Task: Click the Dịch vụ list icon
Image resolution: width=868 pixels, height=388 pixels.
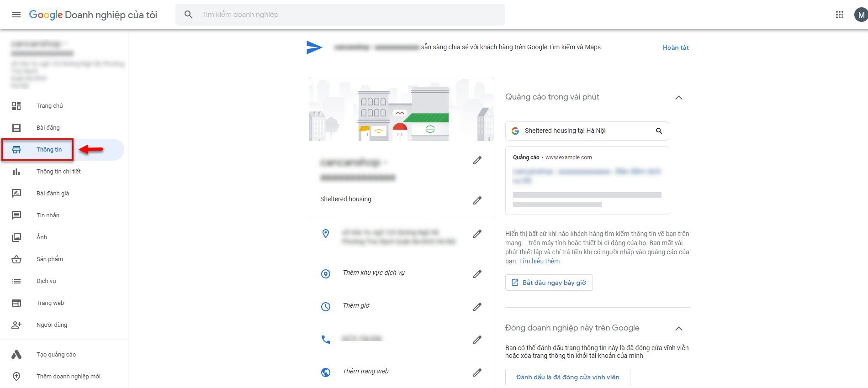Action: [x=16, y=281]
